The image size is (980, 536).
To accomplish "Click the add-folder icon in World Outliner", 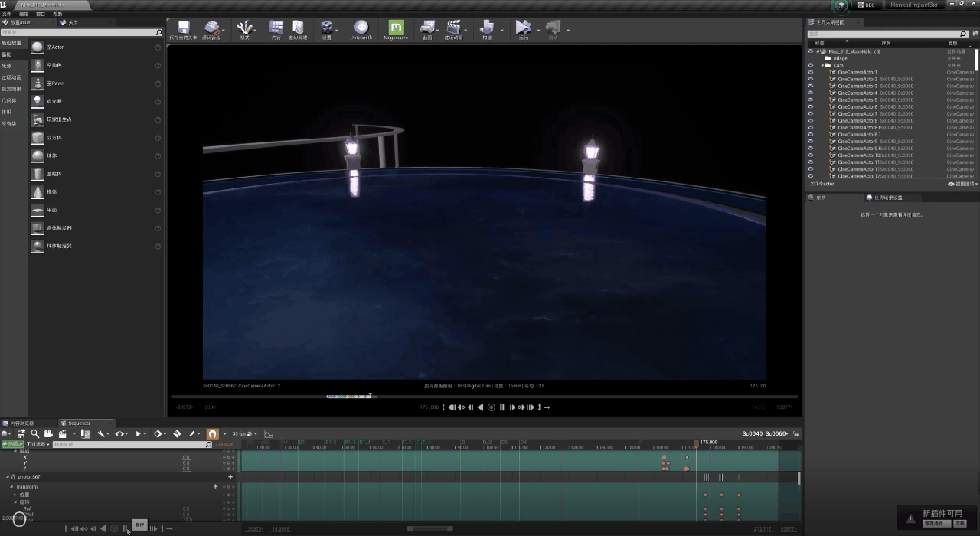I will click(x=974, y=34).
